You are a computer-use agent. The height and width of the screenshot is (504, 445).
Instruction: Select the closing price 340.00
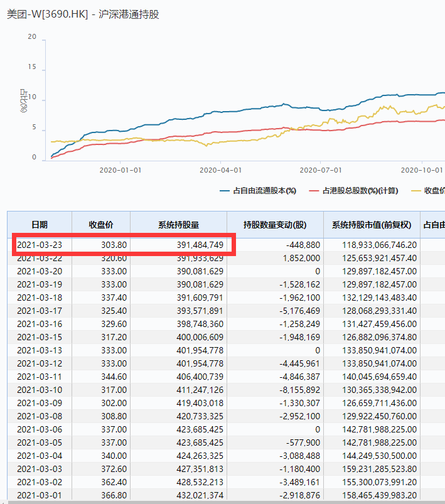[x=114, y=456]
